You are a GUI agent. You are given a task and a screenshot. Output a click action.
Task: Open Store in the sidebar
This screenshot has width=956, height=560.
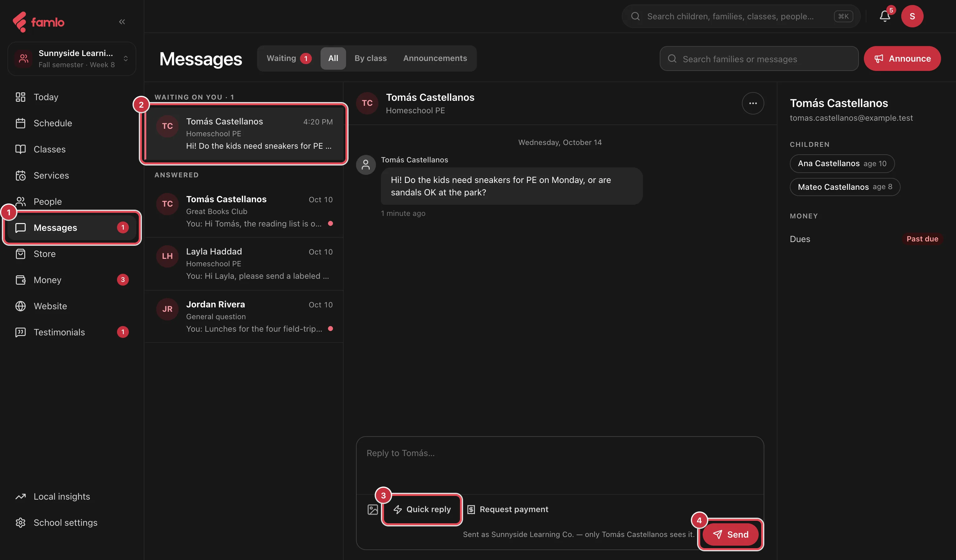pyautogui.click(x=72, y=254)
